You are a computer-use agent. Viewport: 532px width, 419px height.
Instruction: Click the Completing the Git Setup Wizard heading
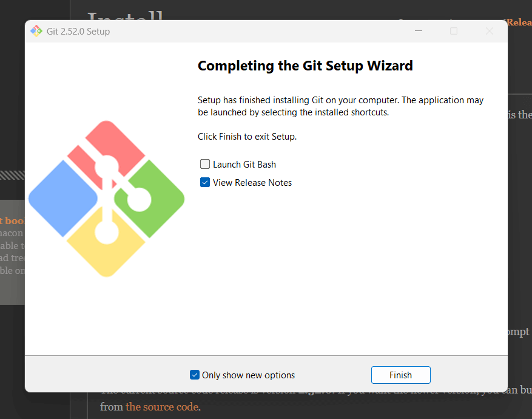pos(305,66)
